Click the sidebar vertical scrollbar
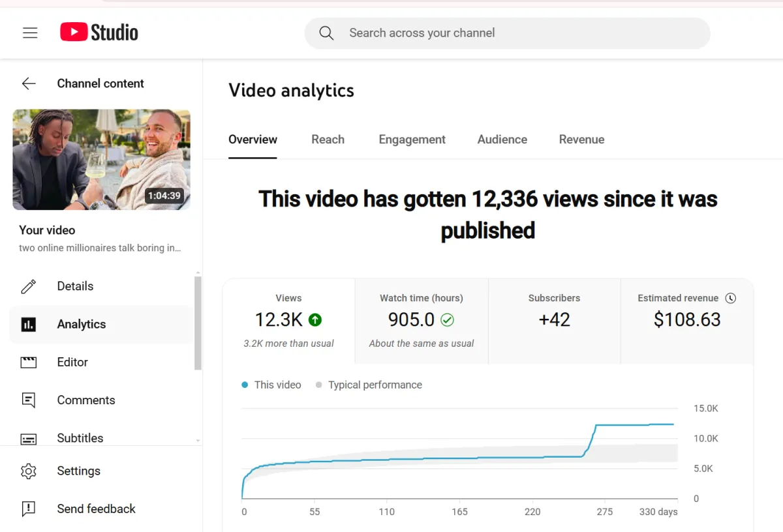The image size is (783, 532). [198, 323]
